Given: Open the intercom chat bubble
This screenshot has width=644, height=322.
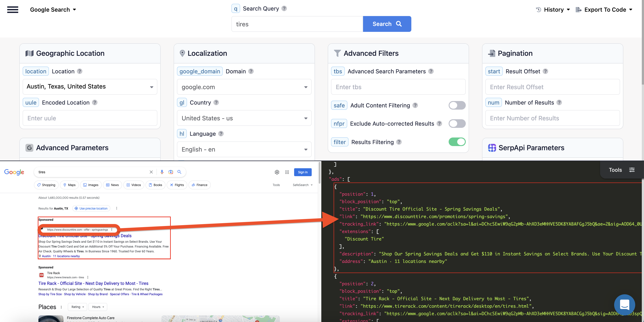Looking at the screenshot, I should tap(625, 305).
